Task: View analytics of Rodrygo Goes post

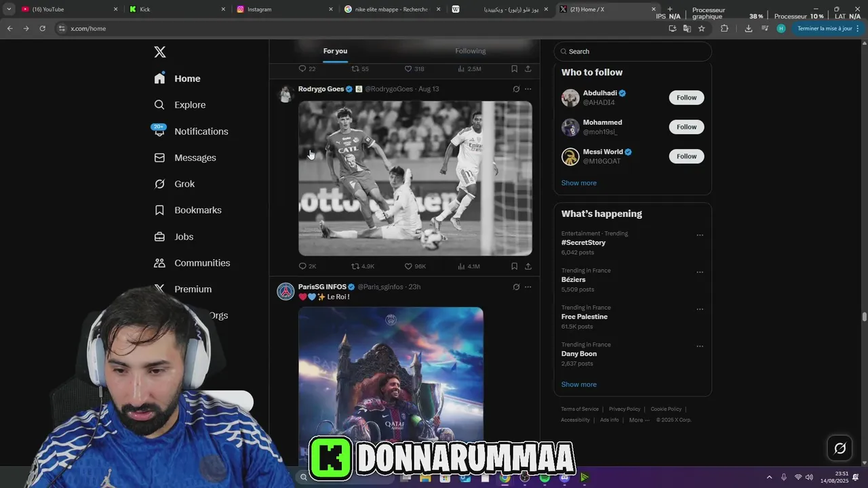Action: pyautogui.click(x=469, y=266)
